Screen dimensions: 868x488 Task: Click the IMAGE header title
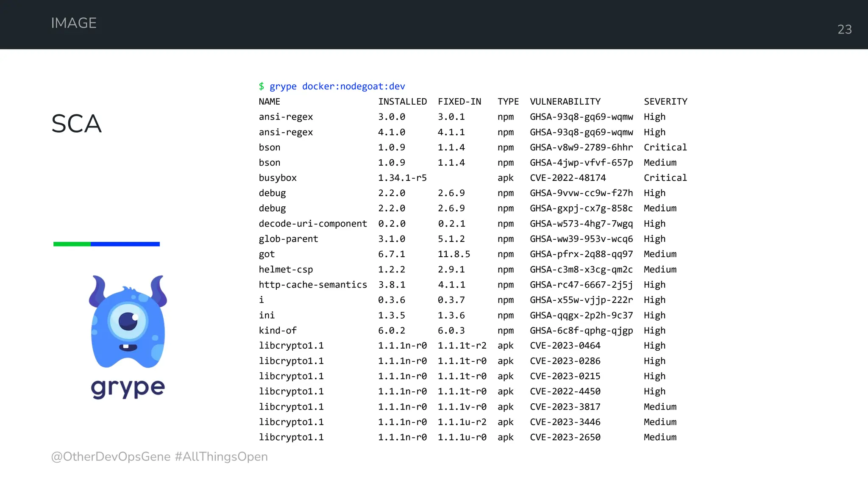(74, 23)
